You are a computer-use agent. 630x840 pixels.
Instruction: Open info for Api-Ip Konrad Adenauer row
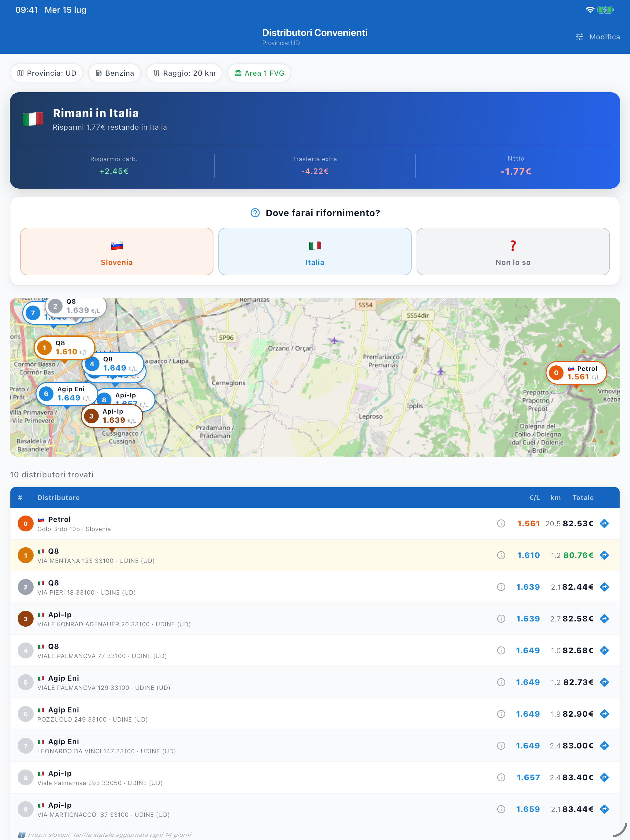click(501, 619)
